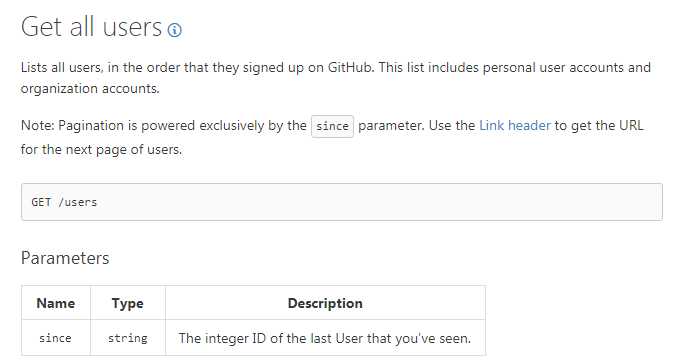Click the Parameters section heading
Image resolution: width=682 pixels, height=364 pixels.
click(65, 258)
